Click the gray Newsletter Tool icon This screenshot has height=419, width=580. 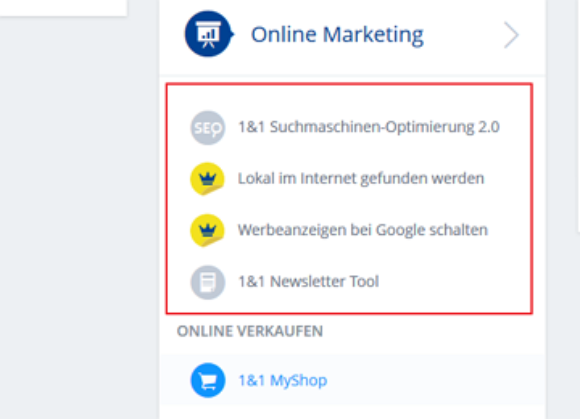tap(208, 282)
